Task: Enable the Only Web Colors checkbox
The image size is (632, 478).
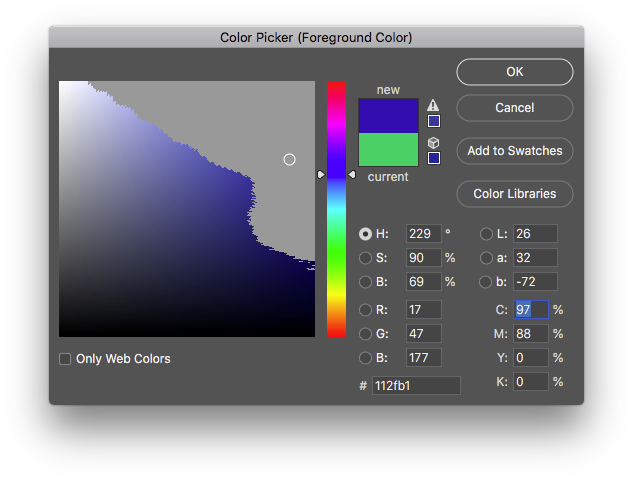Action: tap(65, 359)
